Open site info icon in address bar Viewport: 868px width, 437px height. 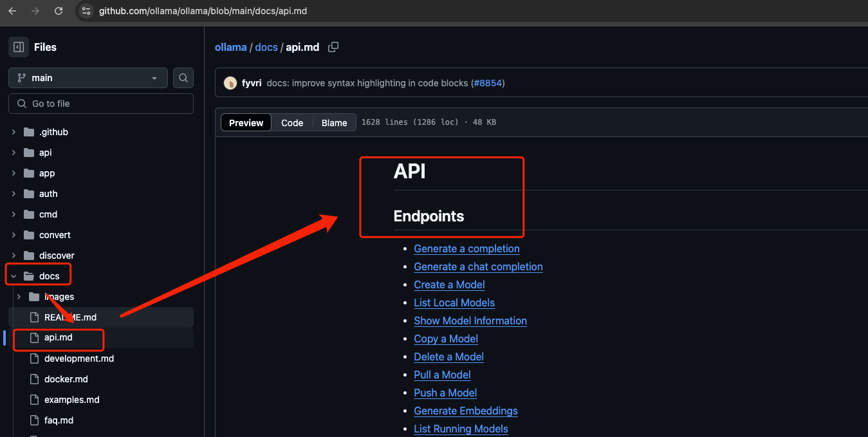86,11
